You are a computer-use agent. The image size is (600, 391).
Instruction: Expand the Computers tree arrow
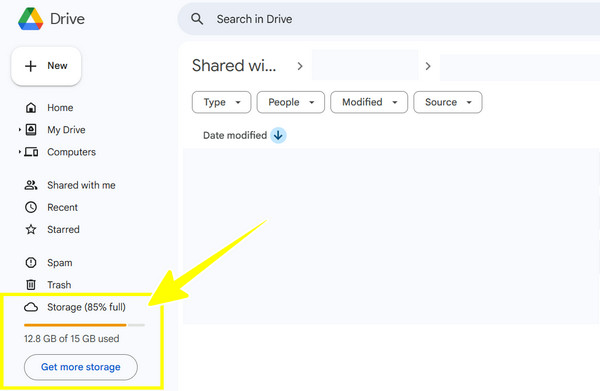(x=20, y=152)
